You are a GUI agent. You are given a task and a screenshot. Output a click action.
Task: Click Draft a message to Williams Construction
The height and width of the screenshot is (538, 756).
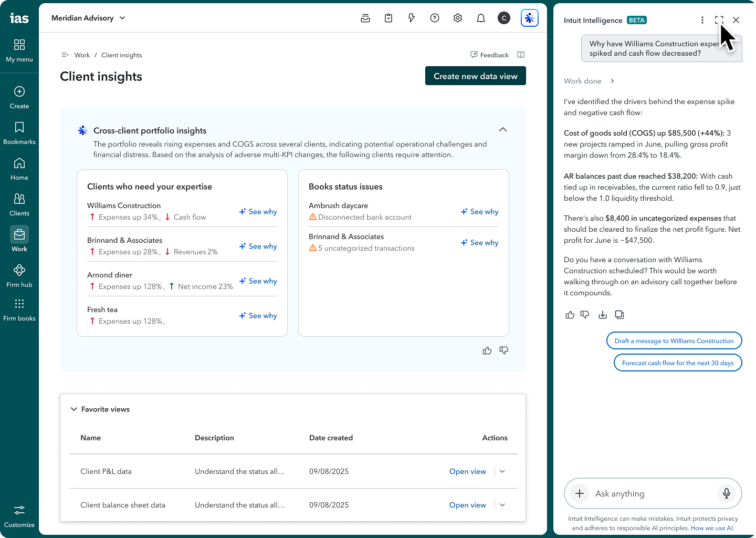[674, 340]
